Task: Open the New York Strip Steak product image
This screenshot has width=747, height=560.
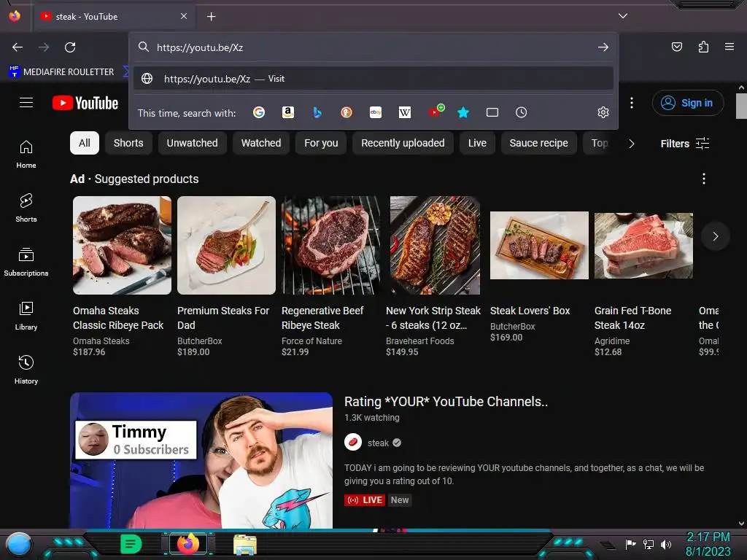Action: click(435, 245)
